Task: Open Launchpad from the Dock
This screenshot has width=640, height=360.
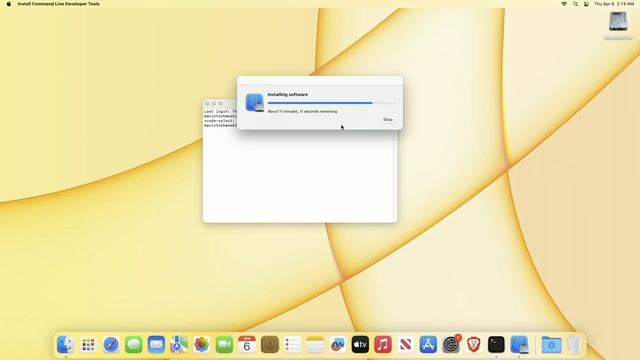Action: tap(88, 344)
